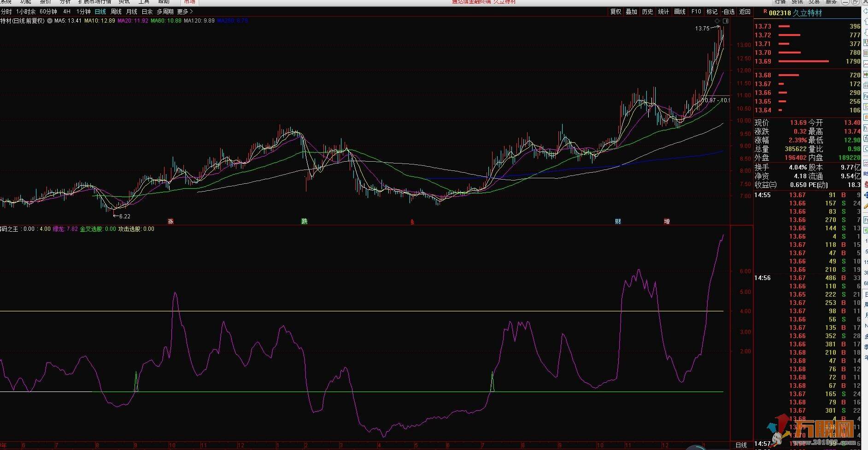Click the 画线 drawing tools button
This screenshot has width=868, height=450.
click(680, 12)
